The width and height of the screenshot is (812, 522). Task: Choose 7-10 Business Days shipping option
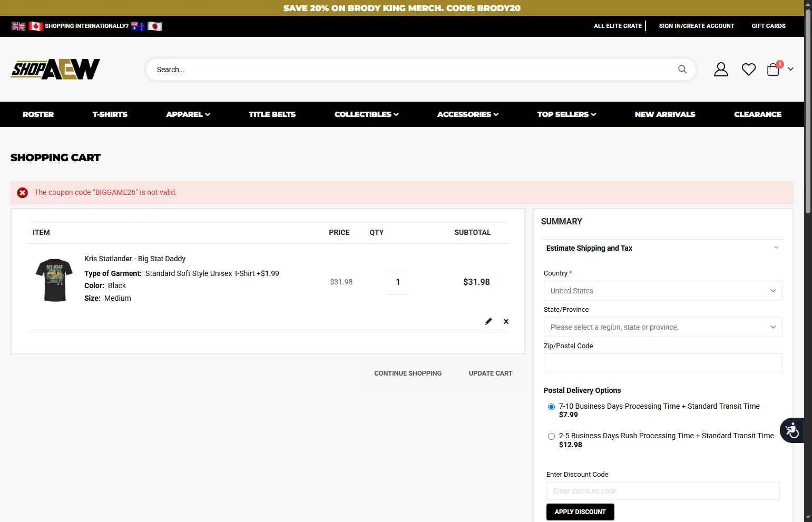pyautogui.click(x=551, y=407)
